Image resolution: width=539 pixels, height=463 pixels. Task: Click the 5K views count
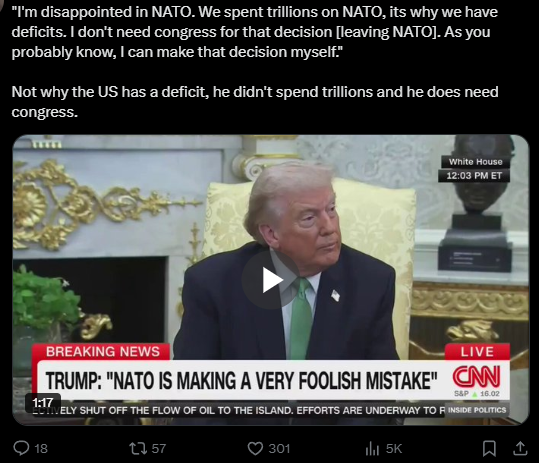pos(394,449)
